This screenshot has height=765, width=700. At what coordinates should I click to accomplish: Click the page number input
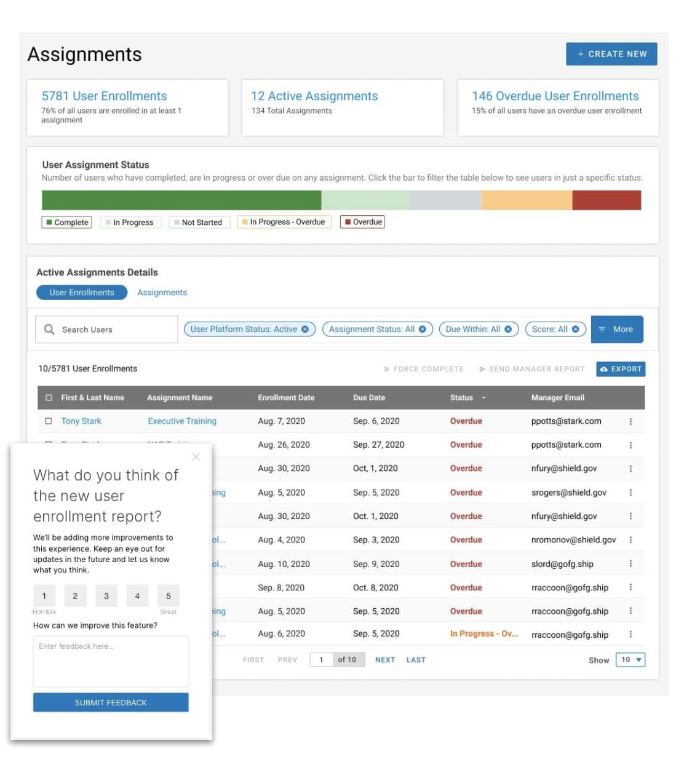point(321,660)
